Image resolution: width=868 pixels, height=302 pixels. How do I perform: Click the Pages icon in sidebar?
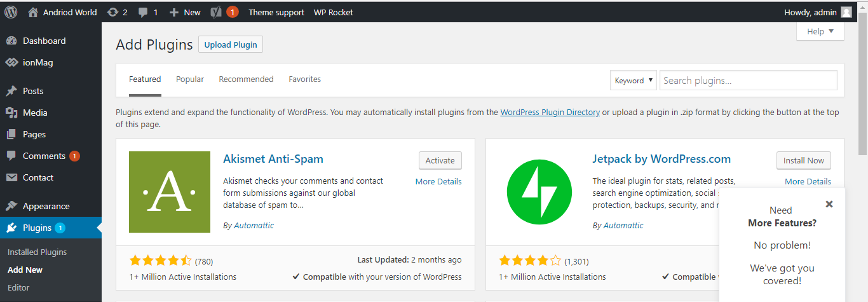click(11, 134)
